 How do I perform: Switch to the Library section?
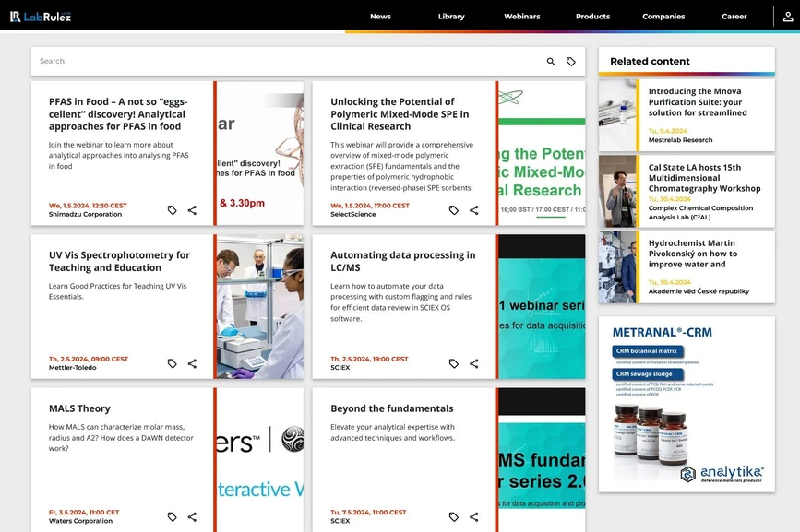[x=450, y=16]
